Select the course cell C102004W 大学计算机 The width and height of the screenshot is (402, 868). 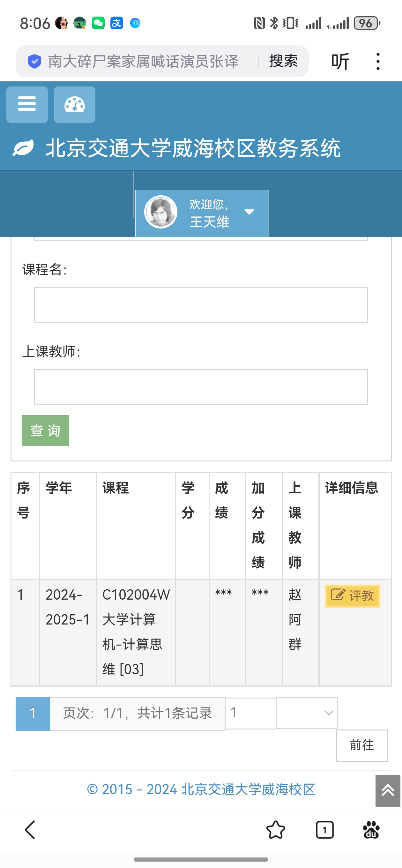point(136,632)
